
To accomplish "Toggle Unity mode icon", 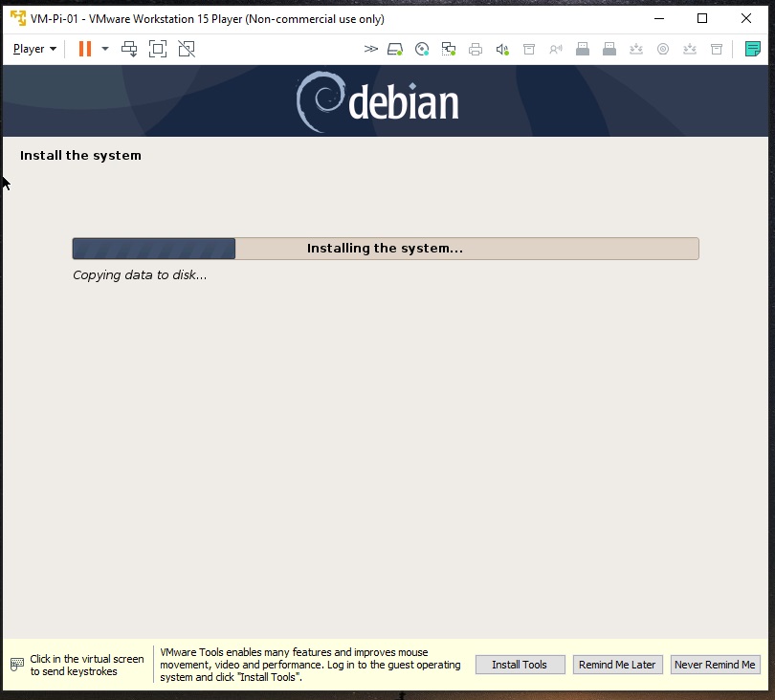I will point(187,49).
